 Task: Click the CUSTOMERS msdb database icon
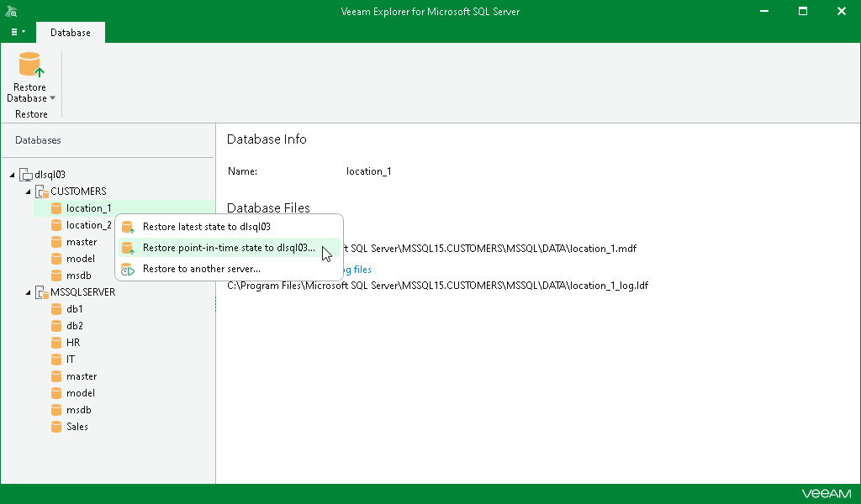(x=56, y=276)
